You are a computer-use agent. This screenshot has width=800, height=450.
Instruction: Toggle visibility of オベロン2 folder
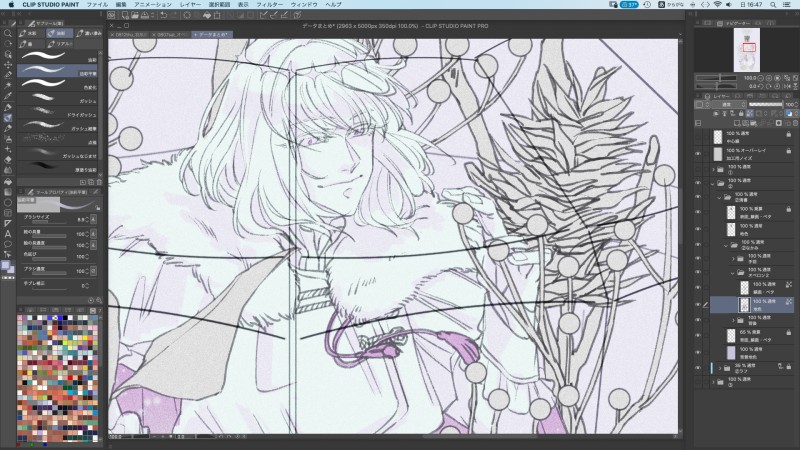(x=698, y=272)
